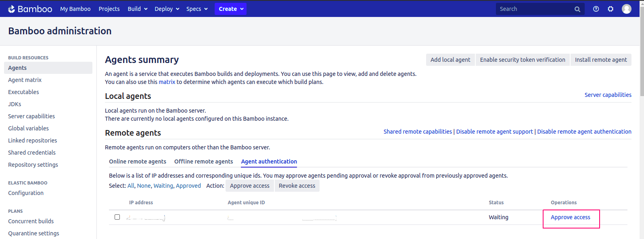Click the Bamboo logo icon
The image size is (644, 239).
(x=12, y=9)
